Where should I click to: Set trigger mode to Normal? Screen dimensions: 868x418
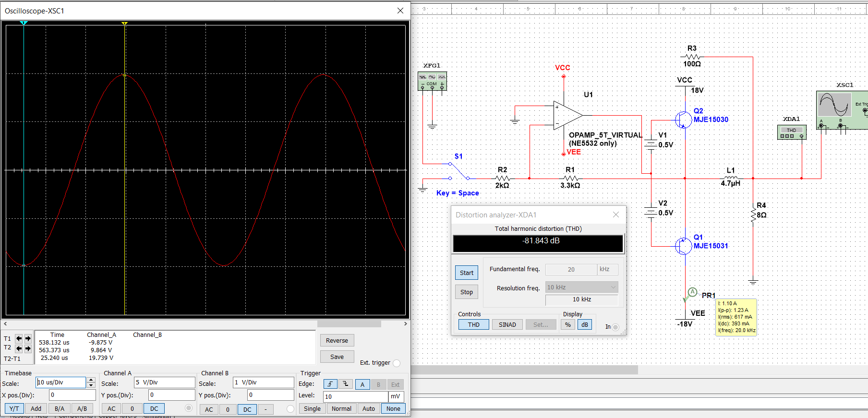click(x=341, y=408)
